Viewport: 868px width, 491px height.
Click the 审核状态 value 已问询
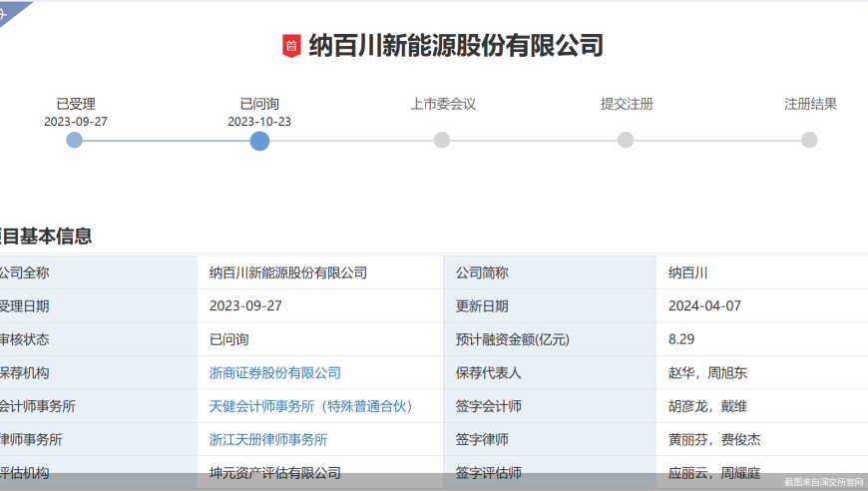(229, 339)
